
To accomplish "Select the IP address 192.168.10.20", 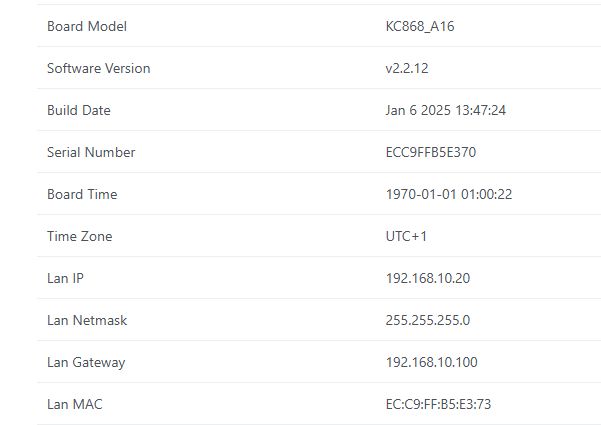I will (x=427, y=278).
